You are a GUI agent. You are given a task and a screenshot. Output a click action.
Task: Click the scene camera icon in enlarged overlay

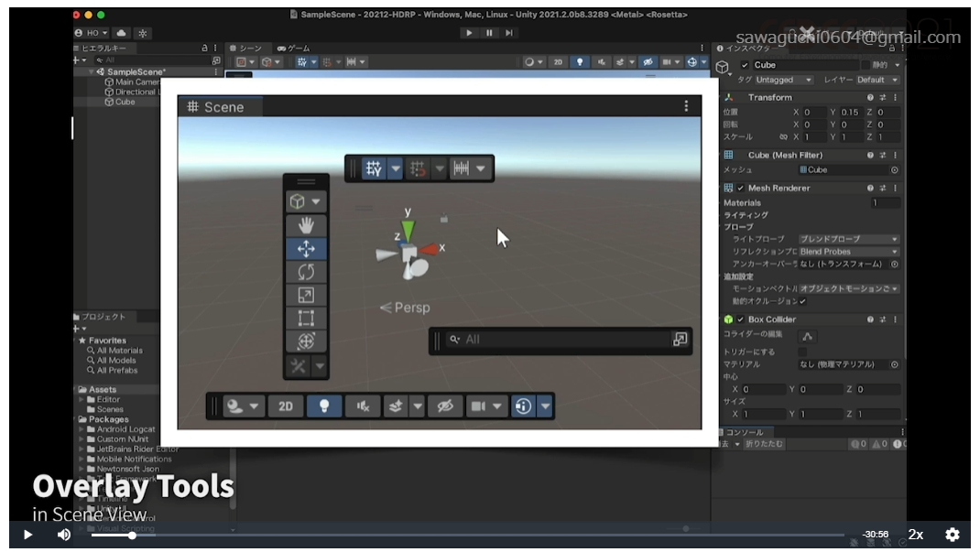[x=478, y=406]
